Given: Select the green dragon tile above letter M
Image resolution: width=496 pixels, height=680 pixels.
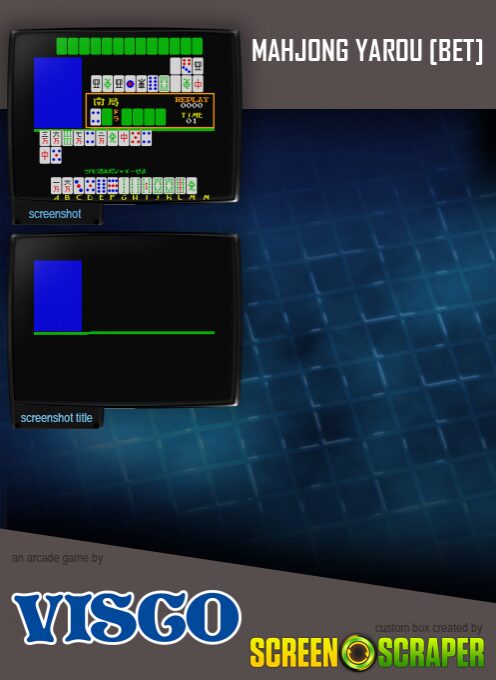Looking at the screenshot, I should point(192,186).
